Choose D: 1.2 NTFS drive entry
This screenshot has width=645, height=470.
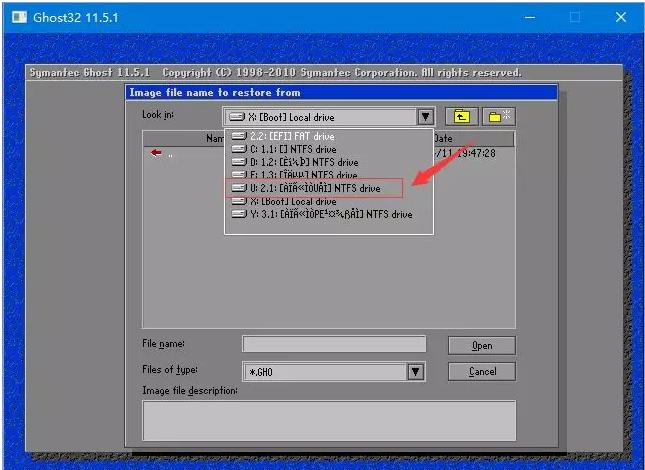tap(329, 162)
